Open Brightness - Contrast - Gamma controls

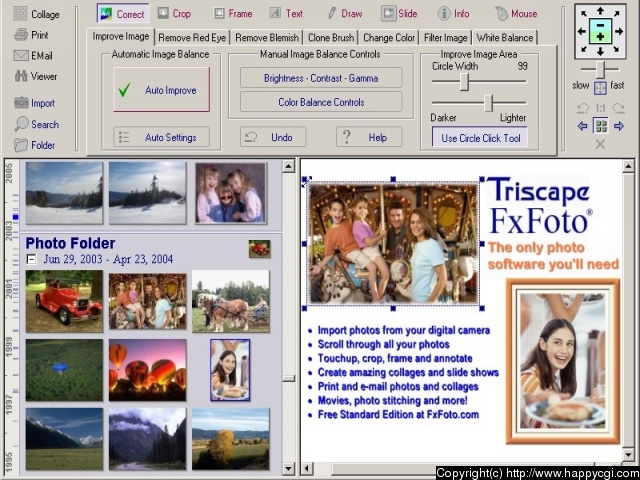(x=321, y=78)
